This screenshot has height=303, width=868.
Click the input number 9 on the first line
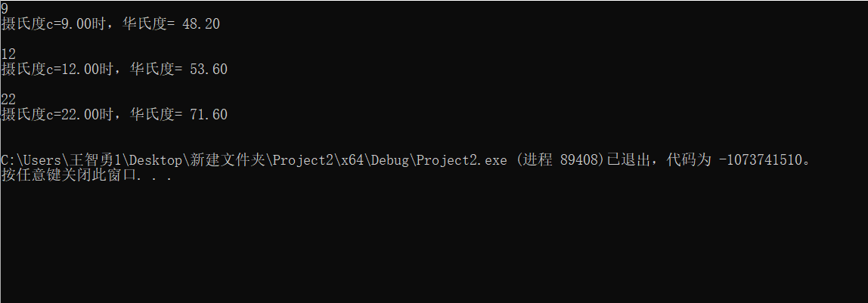click(x=5, y=8)
